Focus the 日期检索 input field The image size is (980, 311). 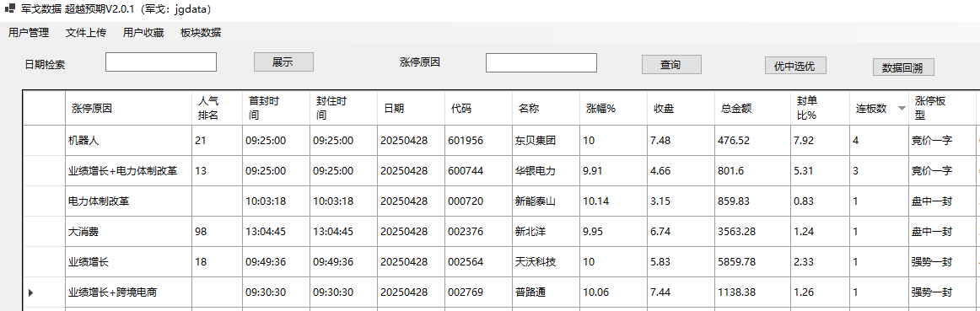point(160,62)
